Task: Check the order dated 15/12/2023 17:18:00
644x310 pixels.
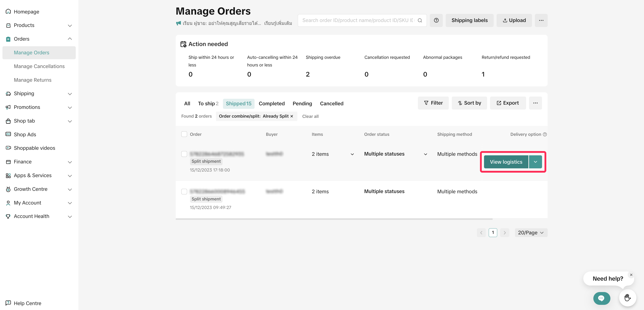Action: (x=184, y=154)
